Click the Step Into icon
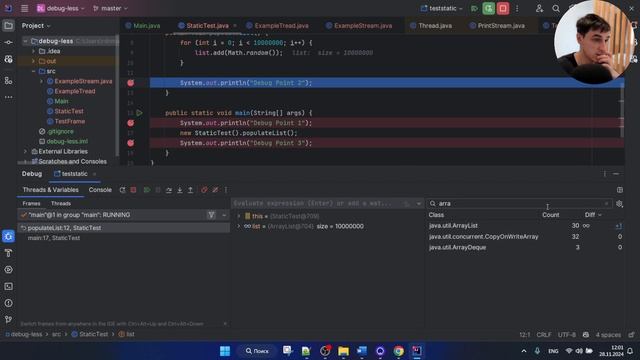 [180, 190]
